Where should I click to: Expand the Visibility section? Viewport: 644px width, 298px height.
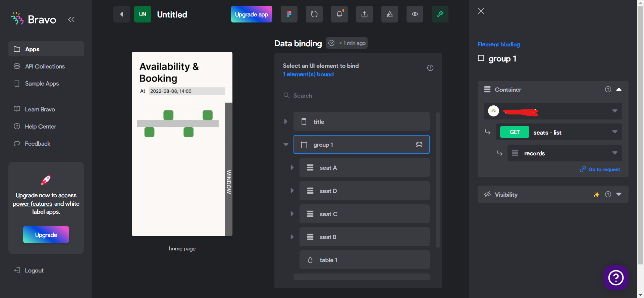[x=619, y=194]
